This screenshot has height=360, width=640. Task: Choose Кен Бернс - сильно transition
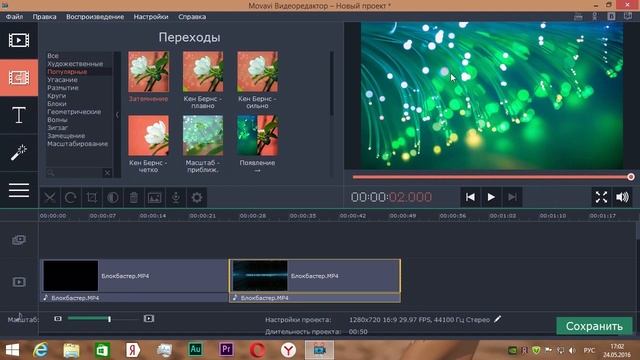point(258,72)
